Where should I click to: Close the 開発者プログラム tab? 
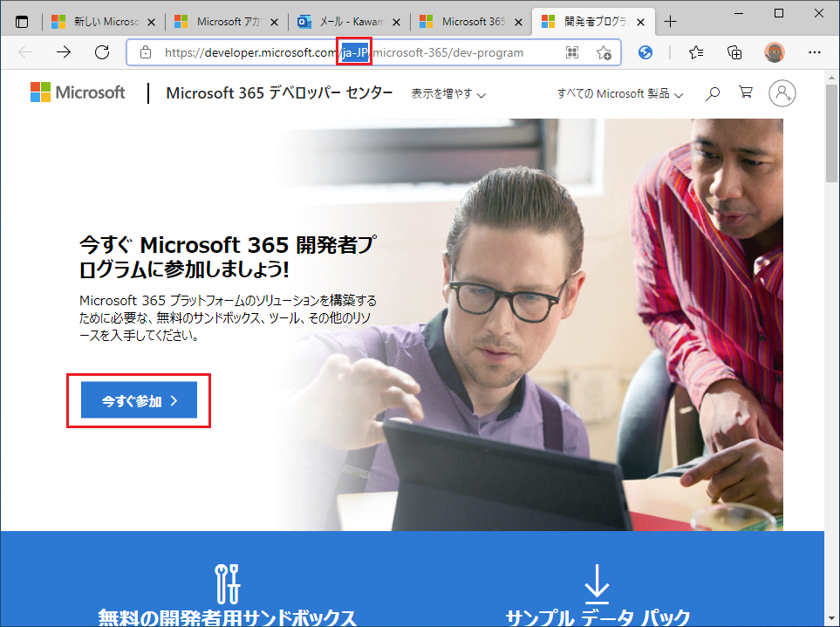pyautogui.click(x=641, y=23)
